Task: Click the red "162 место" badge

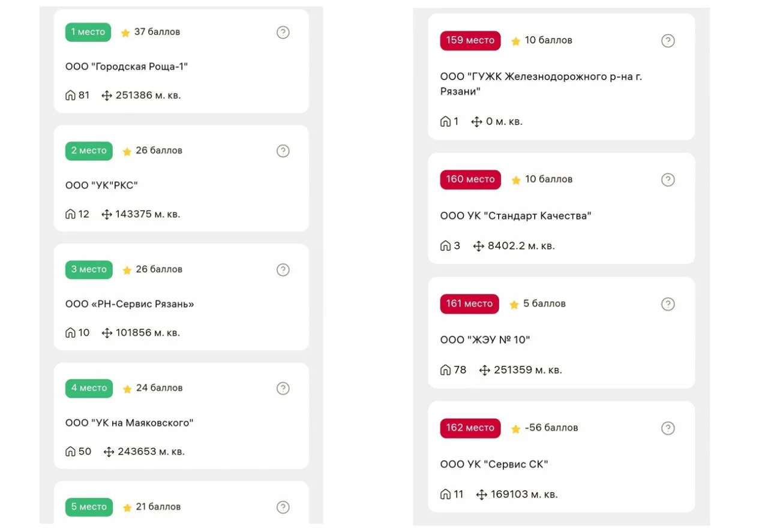Action: click(470, 428)
